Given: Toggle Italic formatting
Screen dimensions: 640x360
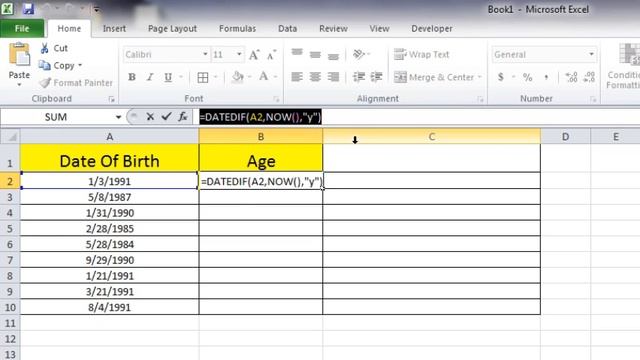Looking at the screenshot, I should (150, 77).
